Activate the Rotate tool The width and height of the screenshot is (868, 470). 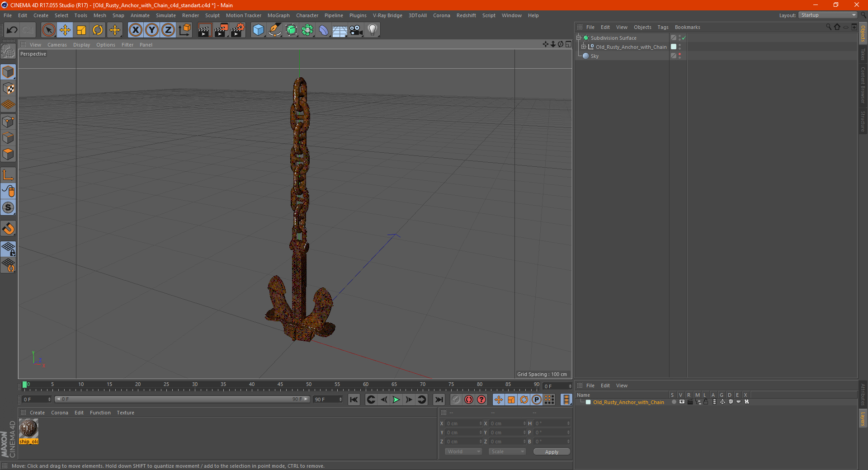pyautogui.click(x=98, y=30)
